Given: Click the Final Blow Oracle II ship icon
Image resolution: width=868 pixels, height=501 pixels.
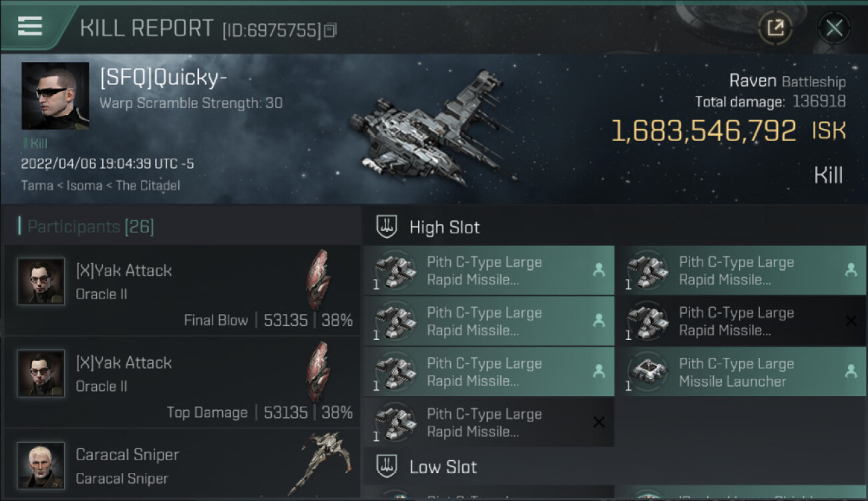Looking at the screenshot, I should pos(318,279).
